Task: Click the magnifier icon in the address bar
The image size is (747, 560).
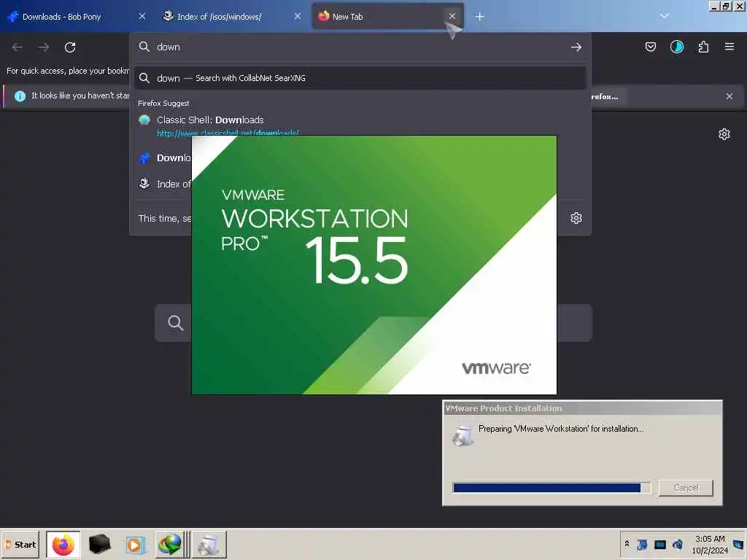Action: 144,47
